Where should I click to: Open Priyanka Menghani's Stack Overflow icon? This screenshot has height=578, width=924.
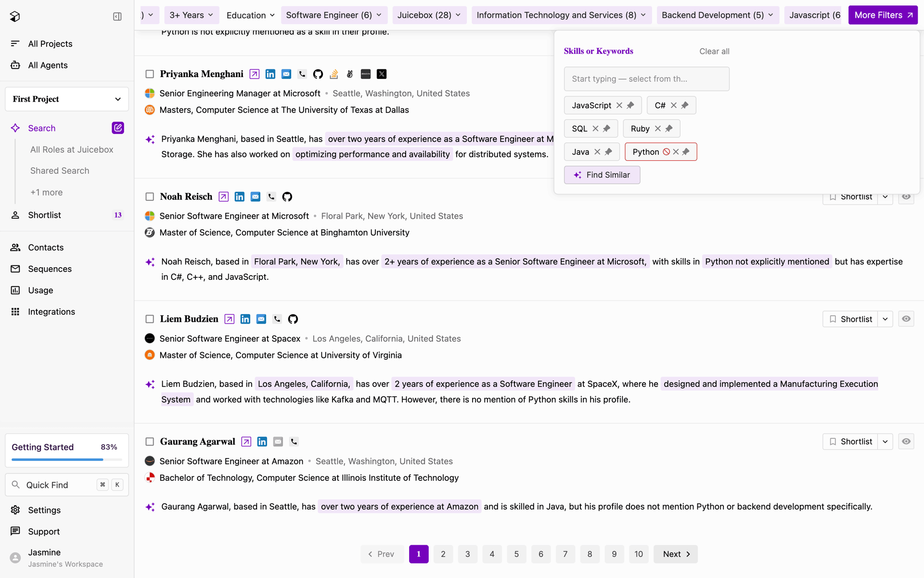click(334, 74)
